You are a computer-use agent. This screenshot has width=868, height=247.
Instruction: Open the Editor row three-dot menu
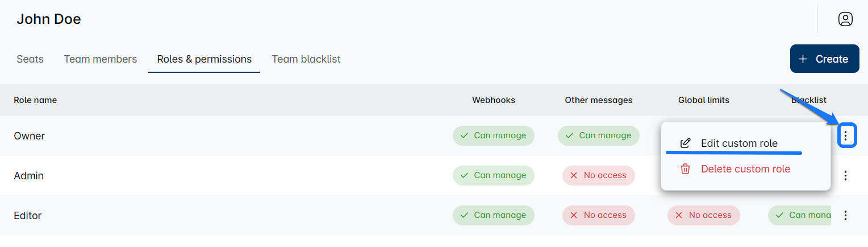pyautogui.click(x=846, y=215)
